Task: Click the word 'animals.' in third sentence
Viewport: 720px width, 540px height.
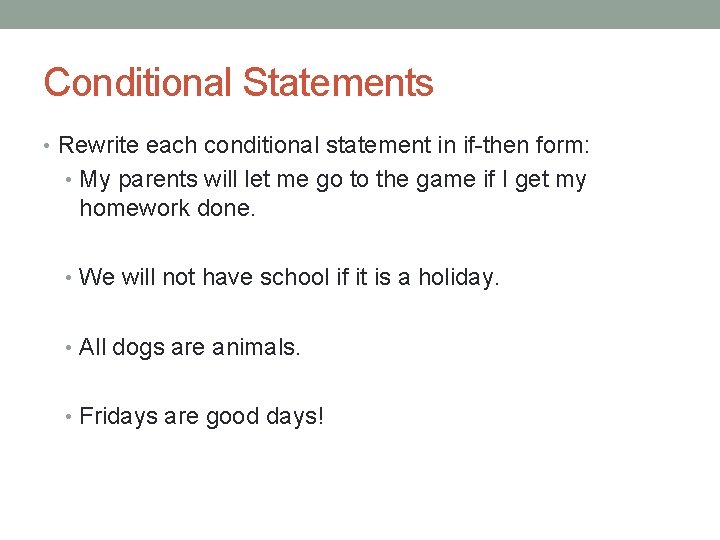Action: [x=256, y=347]
